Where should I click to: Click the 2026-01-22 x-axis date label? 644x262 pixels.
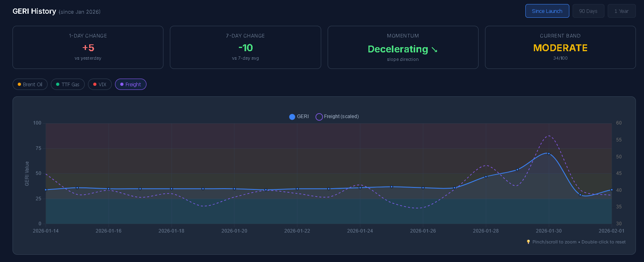coord(297,231)
